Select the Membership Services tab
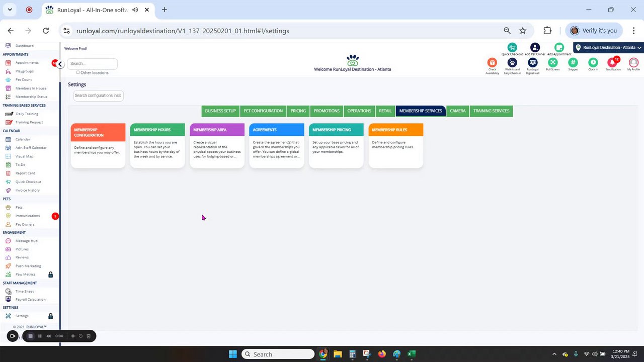 (421, 111)
